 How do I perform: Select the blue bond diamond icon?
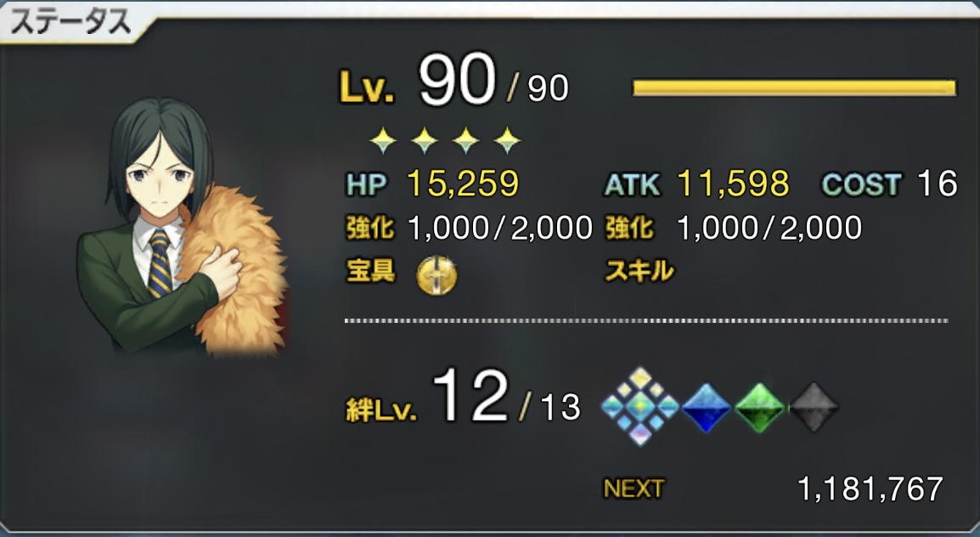tap(707, 407)
